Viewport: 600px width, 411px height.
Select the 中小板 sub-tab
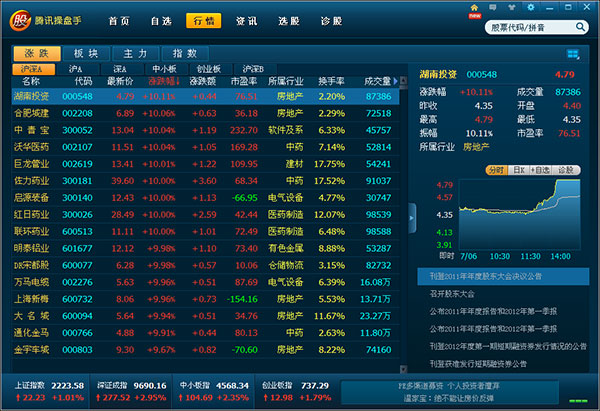(x=165, y=69)
